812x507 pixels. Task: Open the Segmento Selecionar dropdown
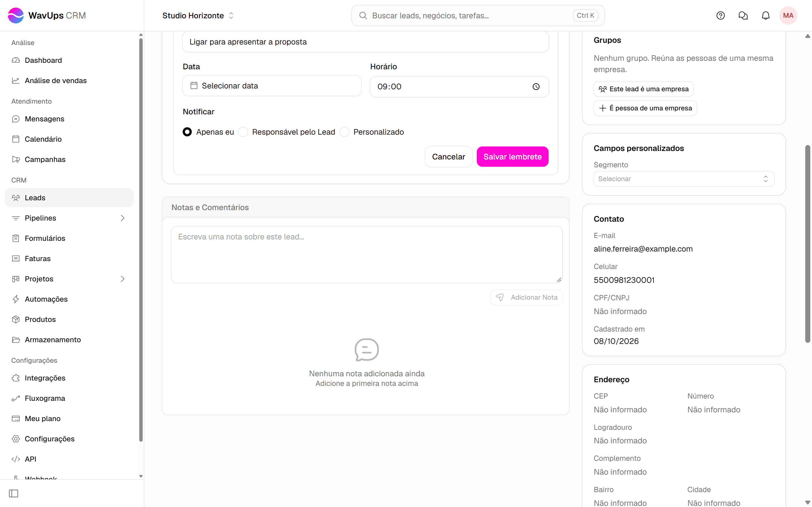pos(683,179)
